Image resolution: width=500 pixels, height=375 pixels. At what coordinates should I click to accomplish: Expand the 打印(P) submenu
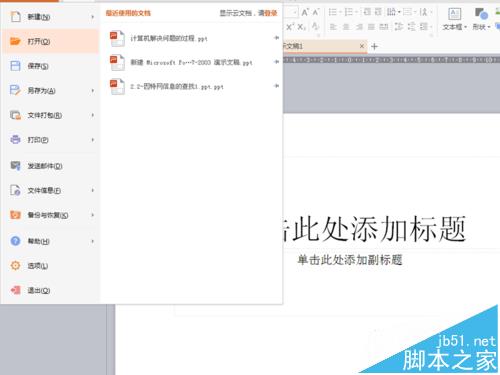point(93,140)
